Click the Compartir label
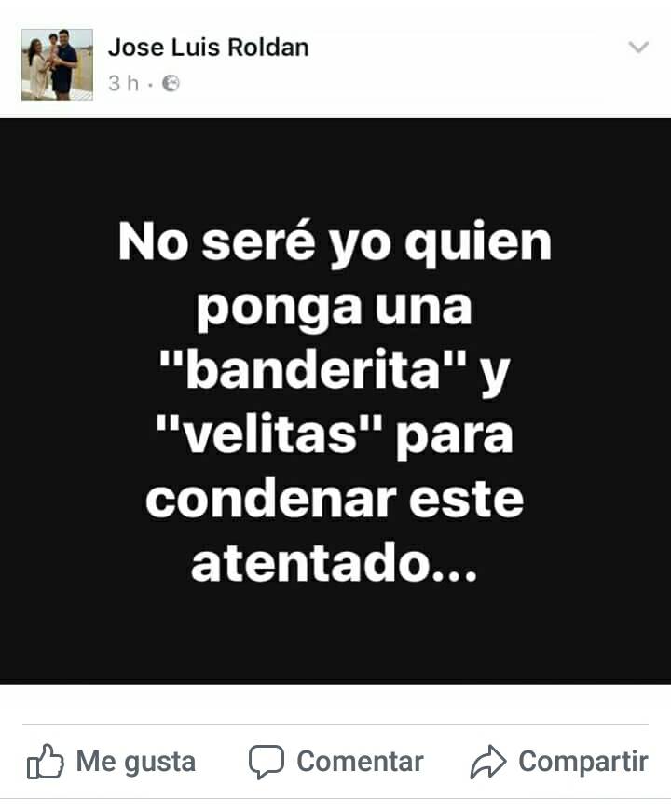This screenshot has height=812, width=671. point(583,762)
